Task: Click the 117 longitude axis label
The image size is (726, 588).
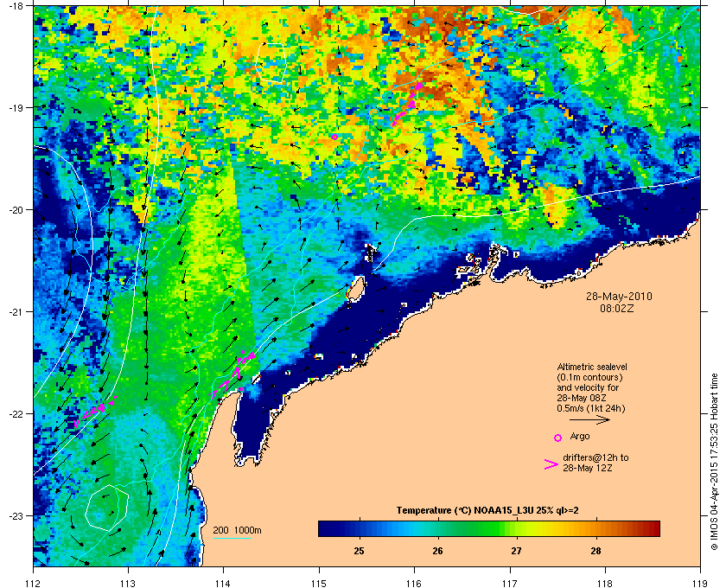Action: click(x=510, y=583)
